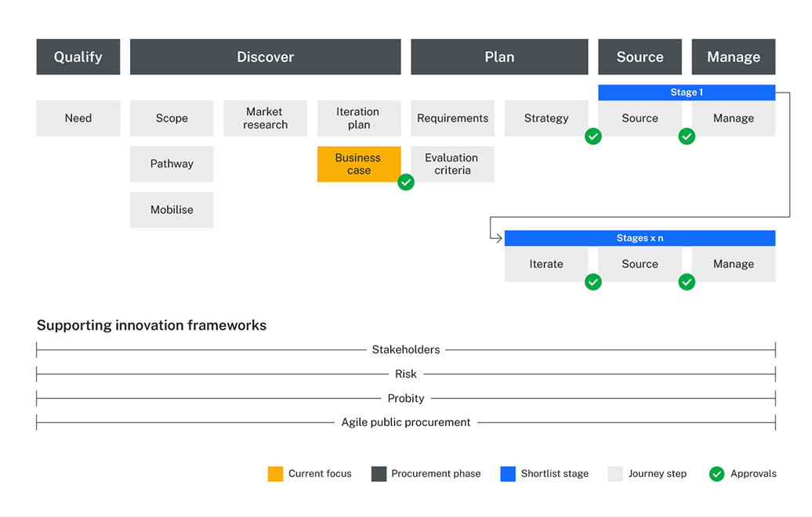Open the Market research step

pyautogui.click(x=265, y=117)
